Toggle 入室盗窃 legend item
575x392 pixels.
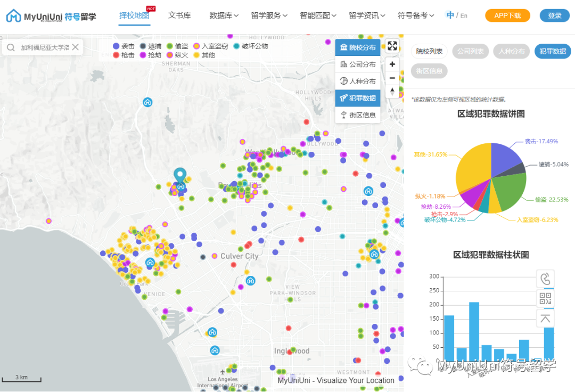211,46
